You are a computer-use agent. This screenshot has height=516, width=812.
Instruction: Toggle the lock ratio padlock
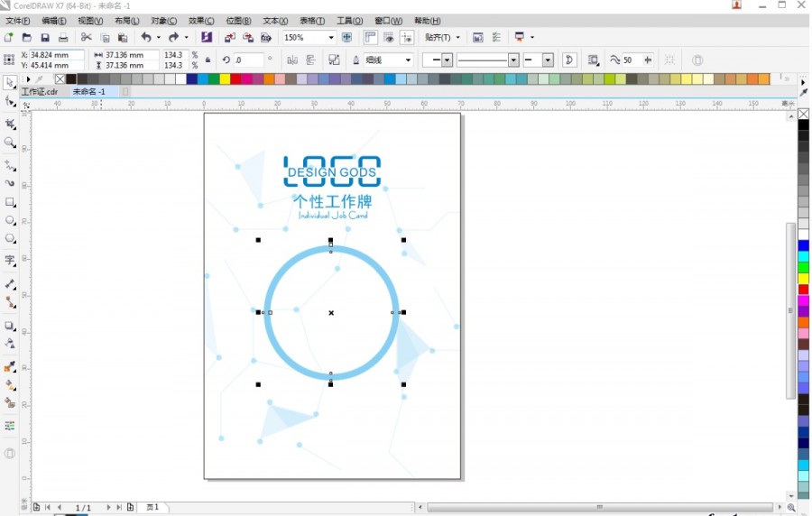coord(208,60)
